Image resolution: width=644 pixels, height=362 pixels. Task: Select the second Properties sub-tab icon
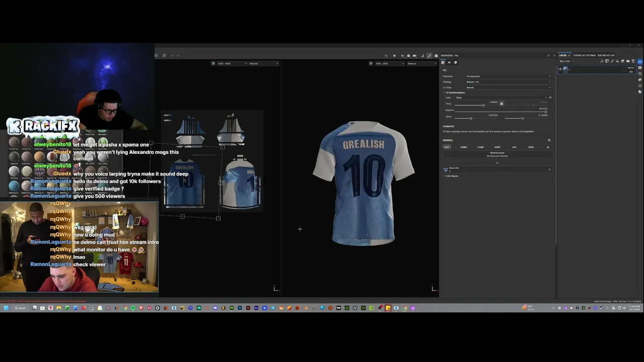449,62
